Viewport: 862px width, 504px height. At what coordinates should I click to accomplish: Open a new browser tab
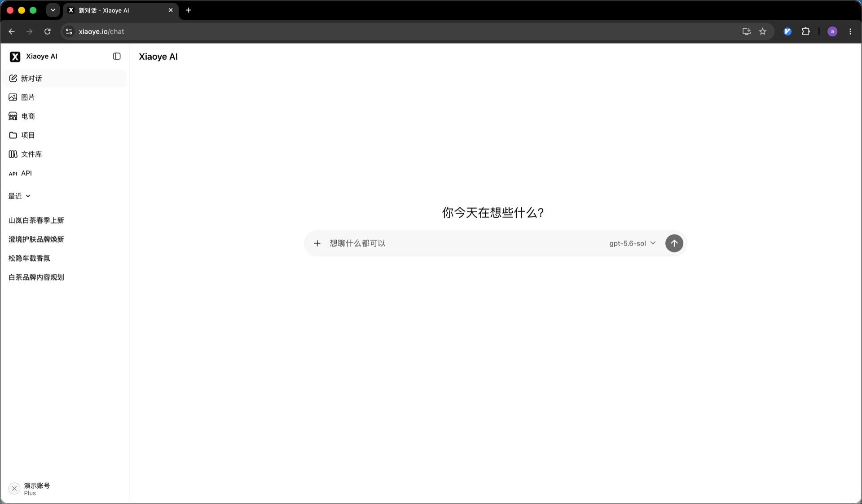tap(189, 10)
